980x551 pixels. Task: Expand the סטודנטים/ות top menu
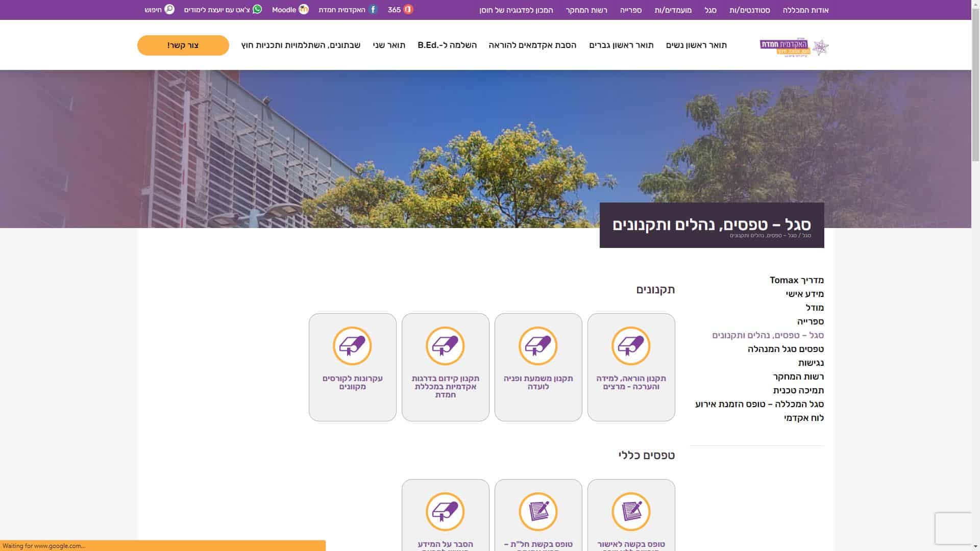[749, 10]
